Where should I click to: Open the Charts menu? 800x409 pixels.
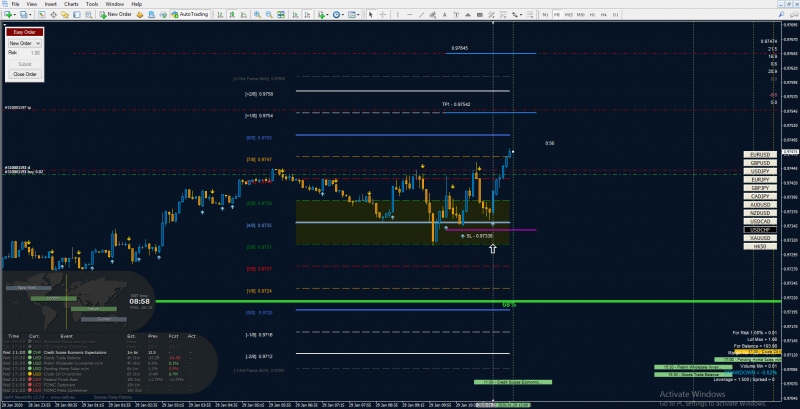coord(71,4)
